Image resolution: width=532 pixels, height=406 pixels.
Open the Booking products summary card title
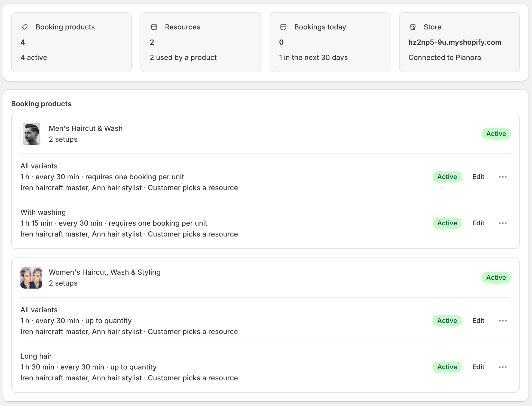(65, 27)
